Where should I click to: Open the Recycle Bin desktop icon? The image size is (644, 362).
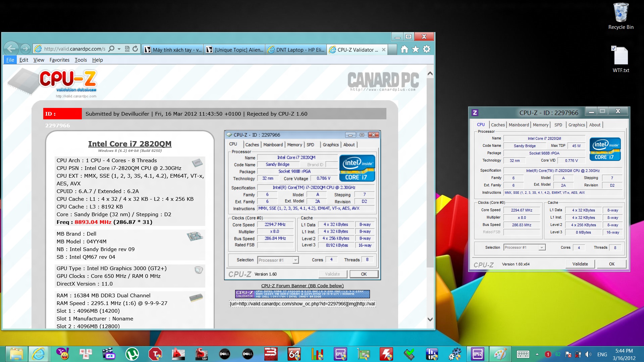[621, 16]
